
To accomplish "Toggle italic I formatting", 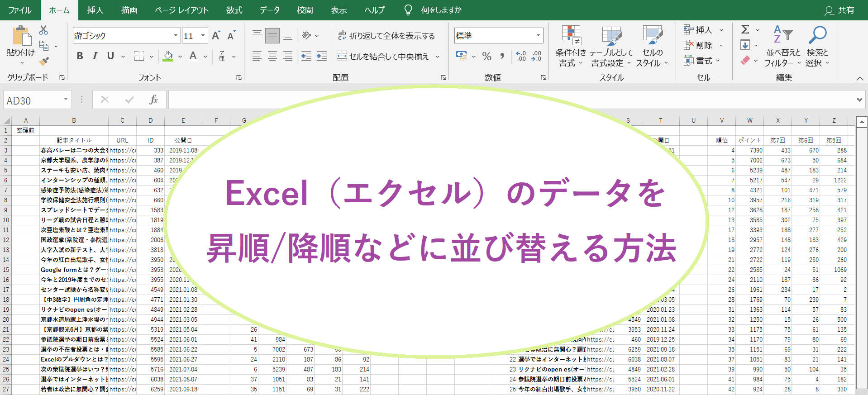I will point(95,56).
